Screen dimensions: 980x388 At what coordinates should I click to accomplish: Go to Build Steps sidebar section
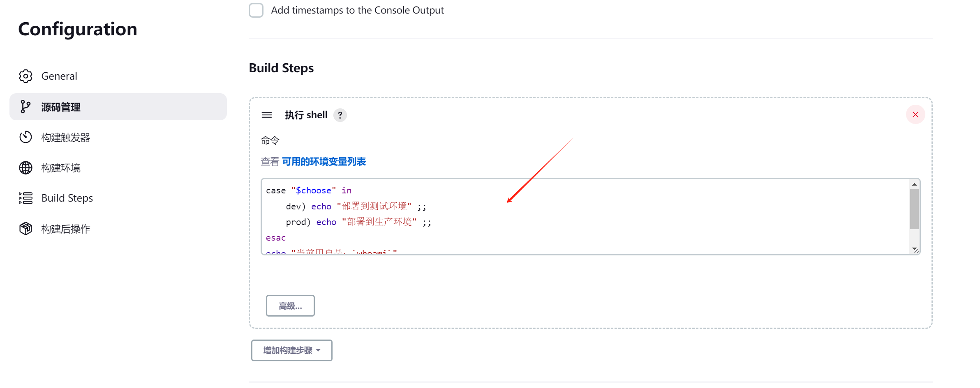pyautogui.click(x=118, y=198)
